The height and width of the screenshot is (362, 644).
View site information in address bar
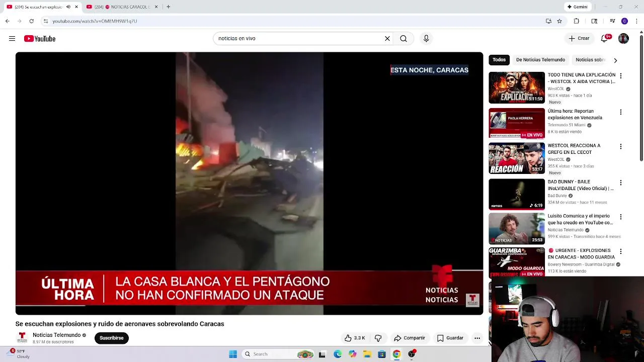pyautogui.click(x=46, y=21)
